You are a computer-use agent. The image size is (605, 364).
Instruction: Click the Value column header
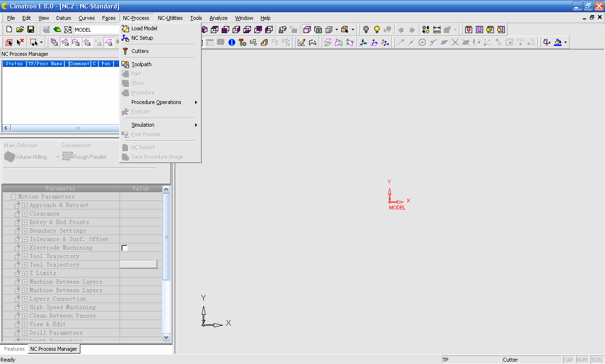(140, 189)
